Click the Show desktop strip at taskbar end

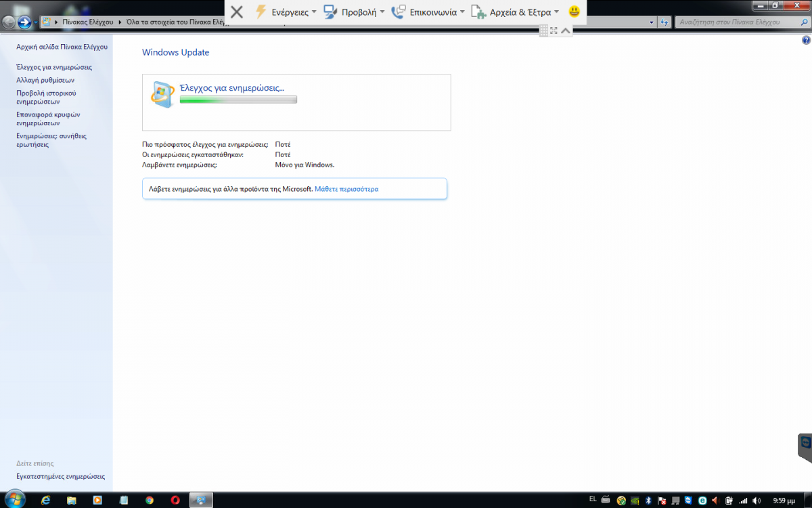coord(808,500)
